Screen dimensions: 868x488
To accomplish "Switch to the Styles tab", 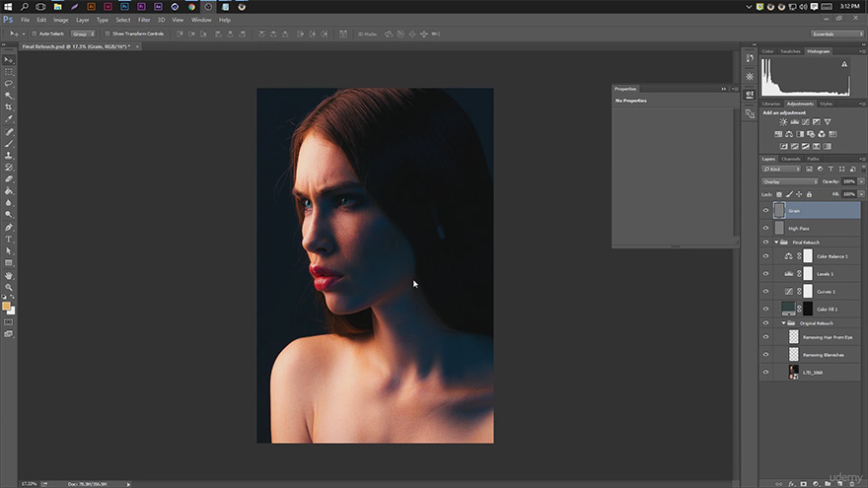I will (826, 104).
